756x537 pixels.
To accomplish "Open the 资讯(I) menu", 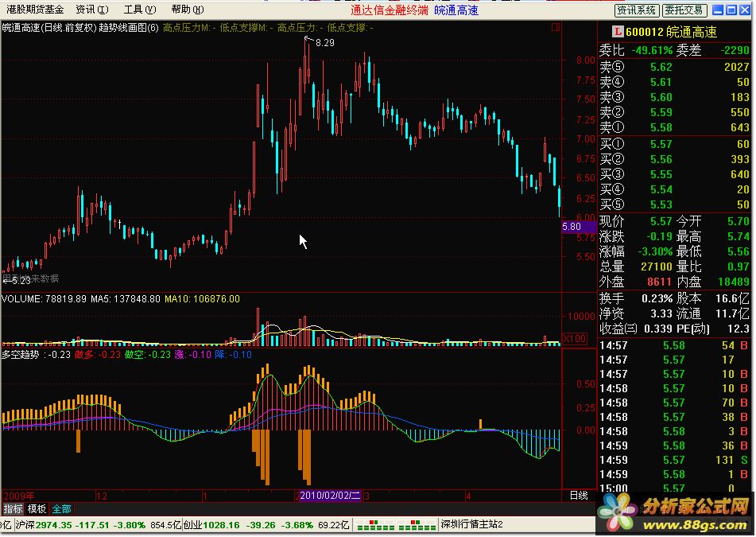I will tap(92, 10).
